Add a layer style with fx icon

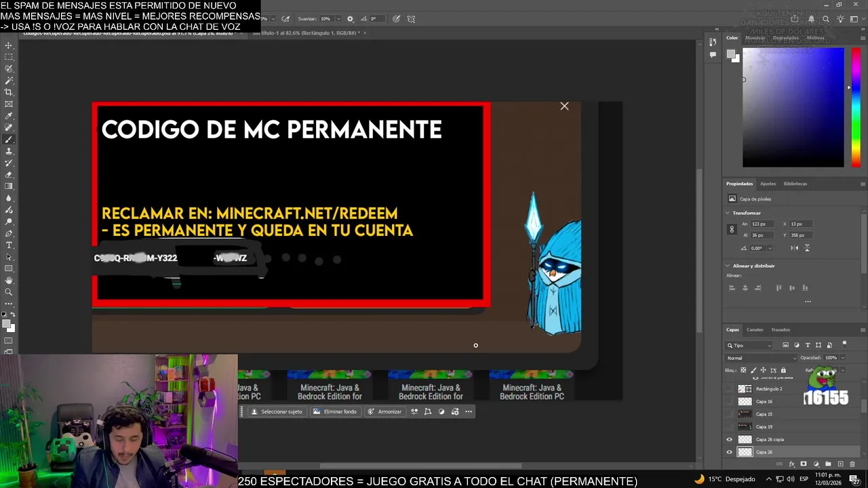(x=792, y=464)
